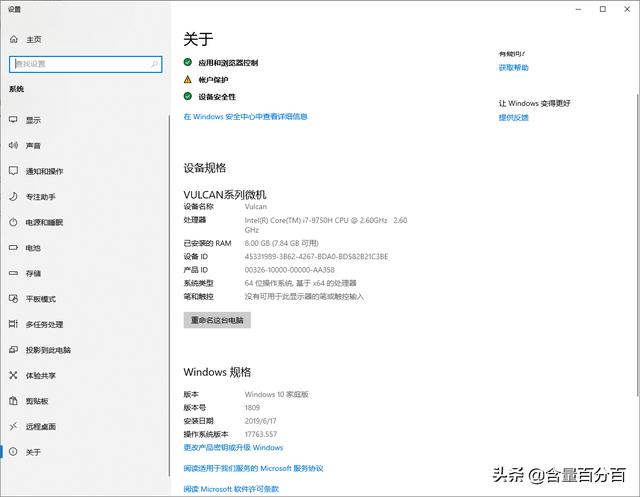Open Remote Desktop (远程桌面) icon
Image resolution: width=640 pixels, height=497 pixels.
coord(13,426)
